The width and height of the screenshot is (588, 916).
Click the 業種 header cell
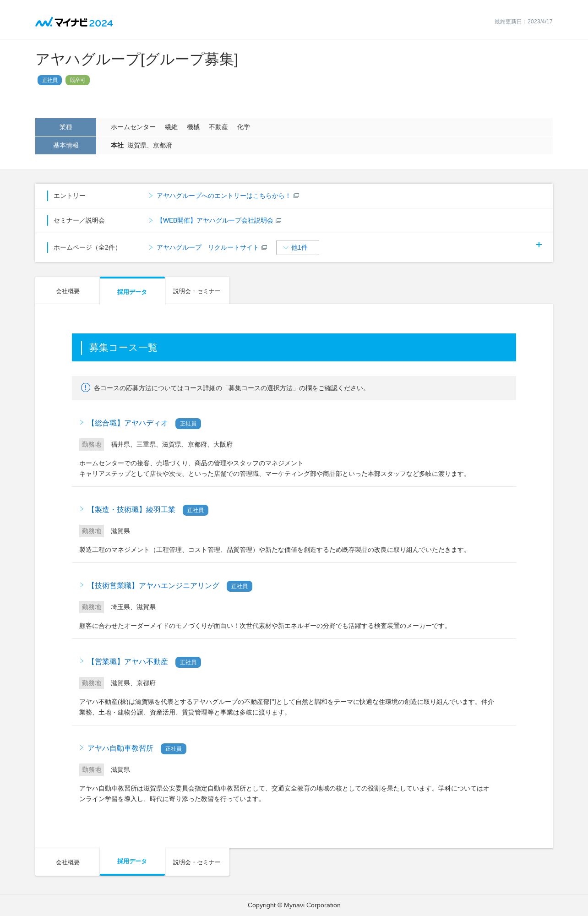[65, 127]
